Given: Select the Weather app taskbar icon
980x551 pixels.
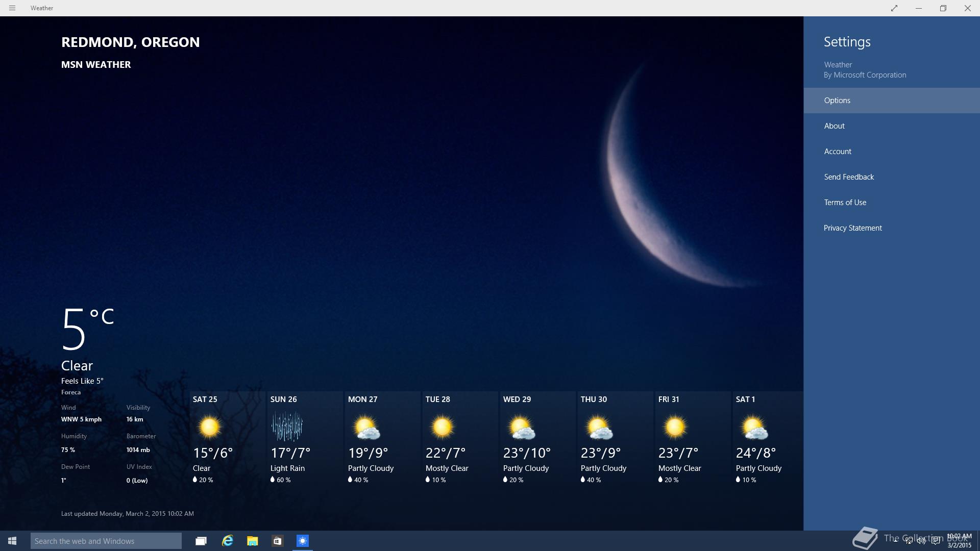Looking at the screenshot, I should pyautogui.click(x=303, y=541).
